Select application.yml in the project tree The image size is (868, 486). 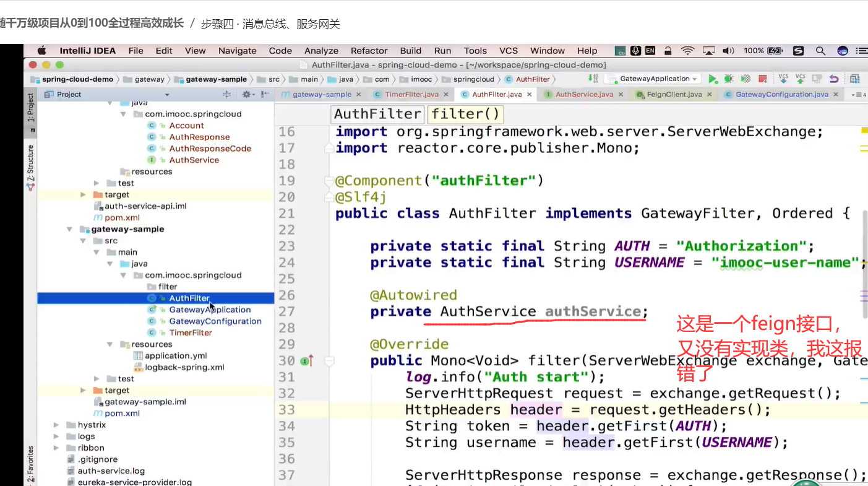pyautogui.click(x=176, y=356)
